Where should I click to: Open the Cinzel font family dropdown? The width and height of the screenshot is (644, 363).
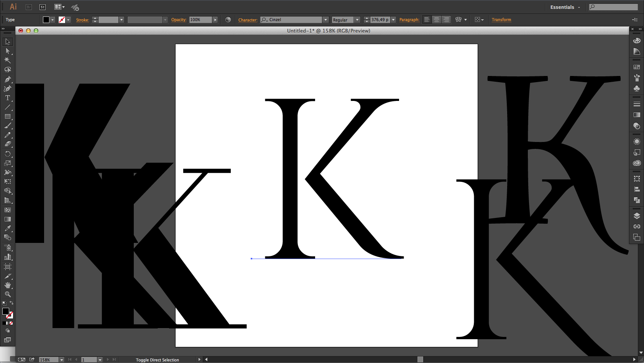[325, 20]
